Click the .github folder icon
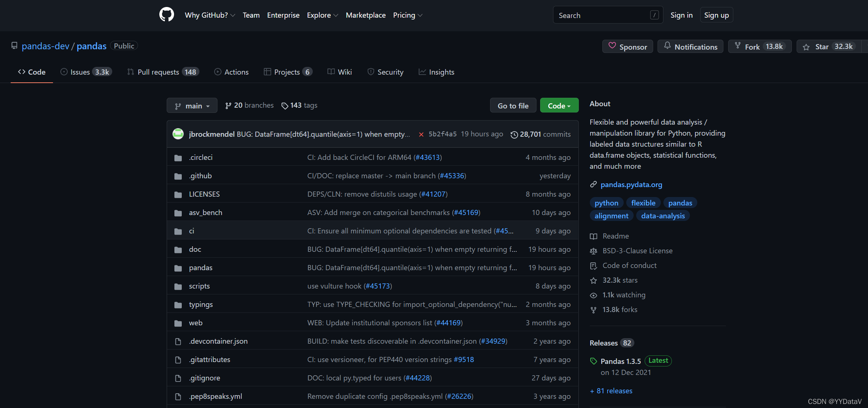The width and height of the screenshot is (868, 408). pyautogui.click(x=178, y=176)
